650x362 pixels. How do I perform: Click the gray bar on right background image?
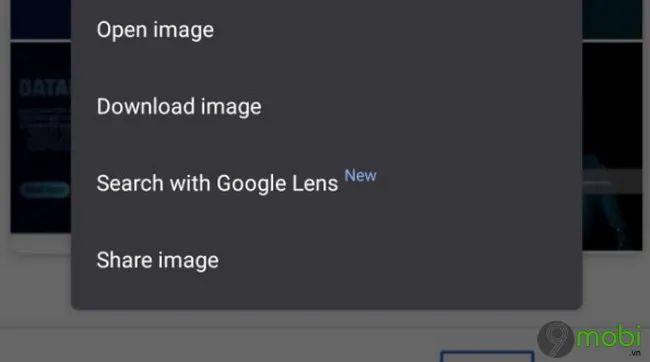coord(612,181)
